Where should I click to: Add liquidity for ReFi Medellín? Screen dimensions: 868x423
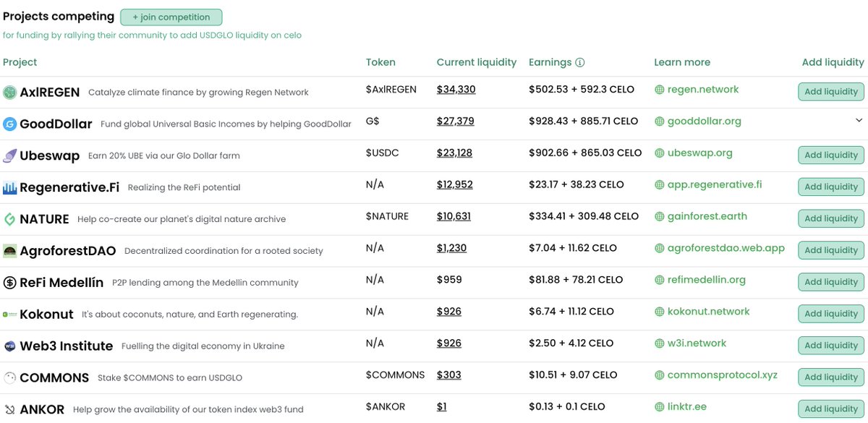pyautogui.click(x=831, y=282)
